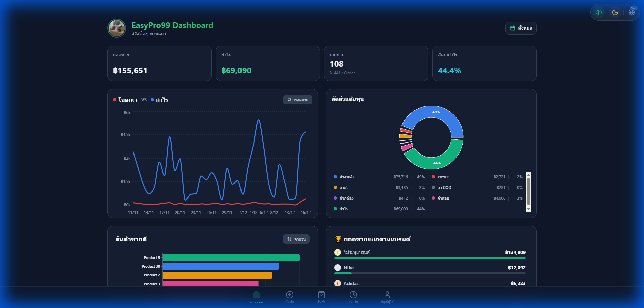The image size is (644, 308).
Task: Click the user profile avatar picture
Action: click(x=117, y=28)
